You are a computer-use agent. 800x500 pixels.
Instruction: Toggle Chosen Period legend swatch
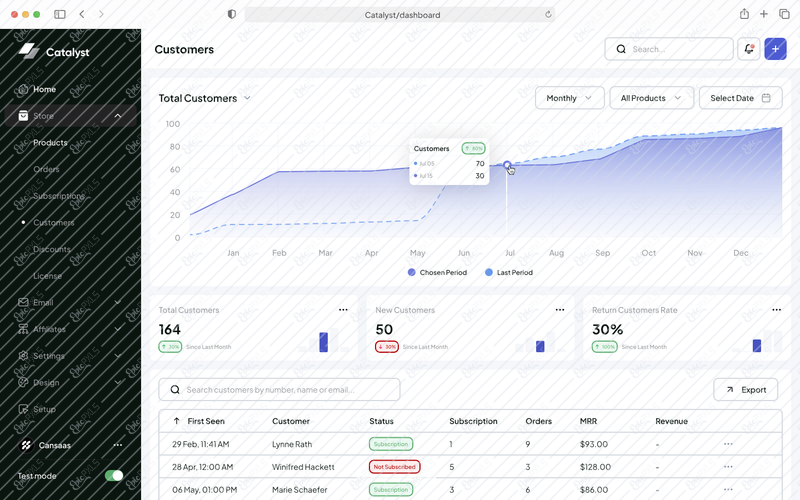tap(412, 272)
